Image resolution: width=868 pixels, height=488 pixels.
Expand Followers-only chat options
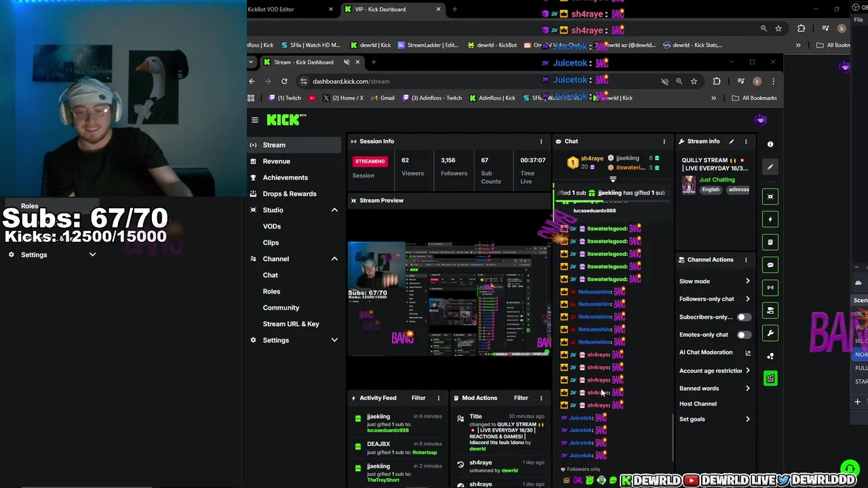pyautogui.click(x=748, y=299)
